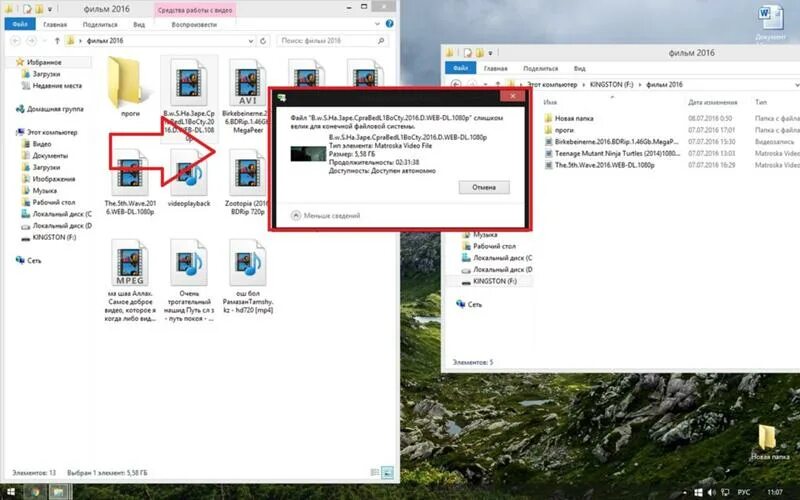Open the Поделиться tab in left window
This screenshot has height=500, width=800.
tap(100, 24)
